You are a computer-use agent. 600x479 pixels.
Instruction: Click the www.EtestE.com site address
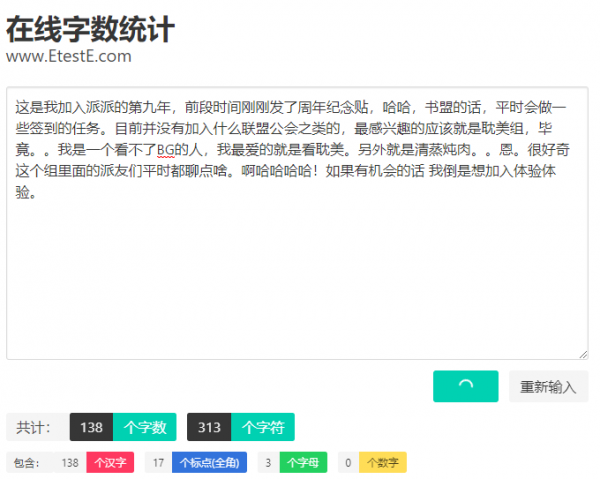pyautogui.click(x=69, y=56)
